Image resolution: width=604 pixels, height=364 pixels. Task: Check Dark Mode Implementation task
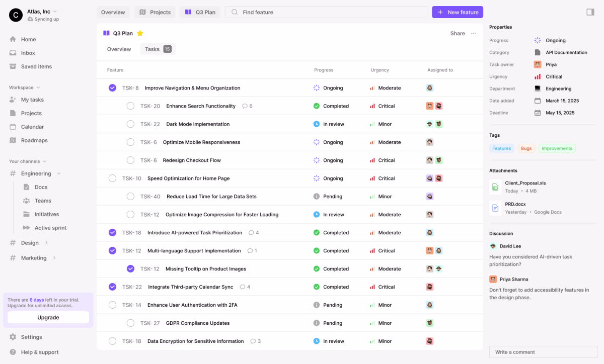coord(130,124)
